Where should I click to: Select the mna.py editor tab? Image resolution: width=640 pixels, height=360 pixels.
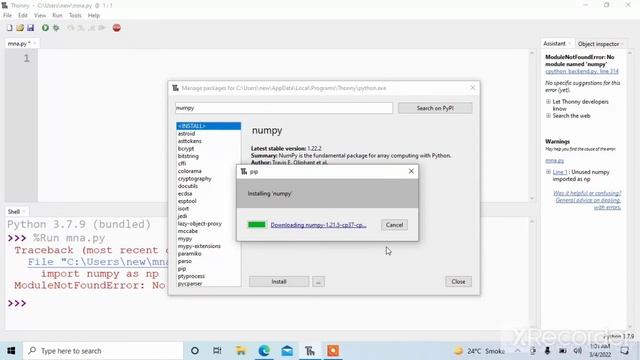coord(19,43)
